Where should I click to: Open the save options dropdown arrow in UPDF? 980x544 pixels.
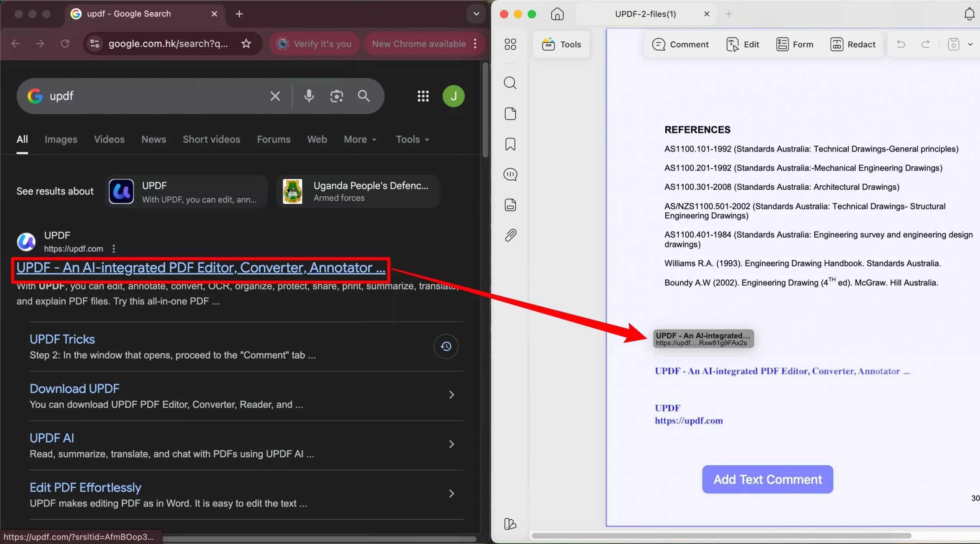click(970, 44)
